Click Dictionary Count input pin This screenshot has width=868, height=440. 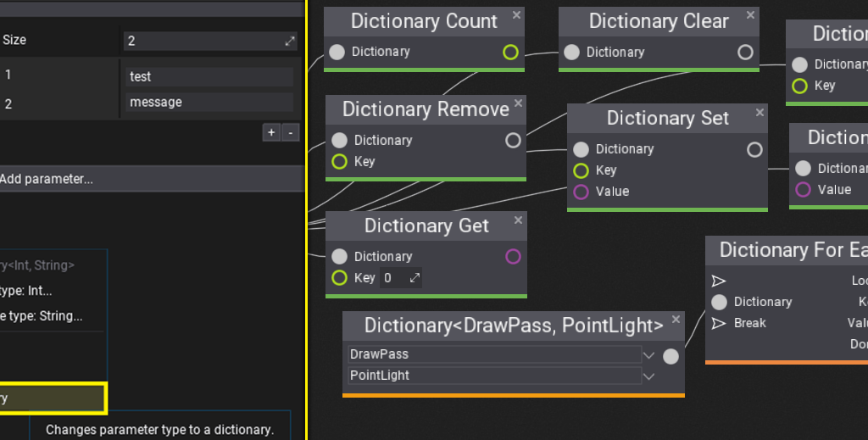[337, 52]
